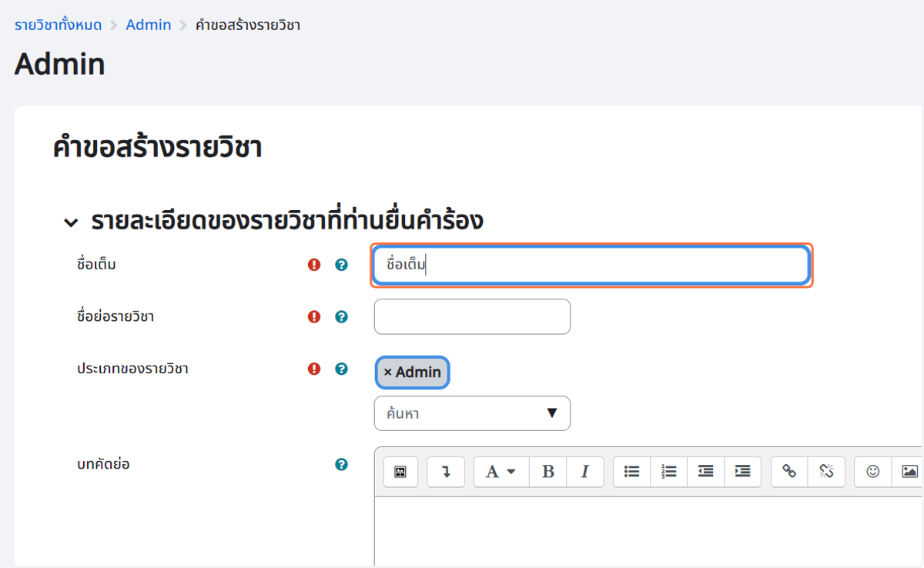The height and width of the screenshot is (568, 924).
Task: Click the ชื่อเต็ม full name input field
Action: (x=591, y=266)
